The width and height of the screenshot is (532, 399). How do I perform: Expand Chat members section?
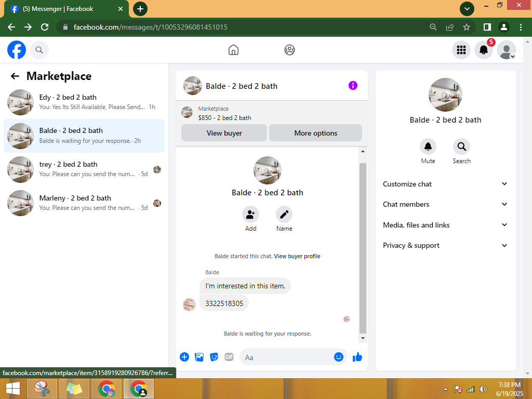point(445,204)
